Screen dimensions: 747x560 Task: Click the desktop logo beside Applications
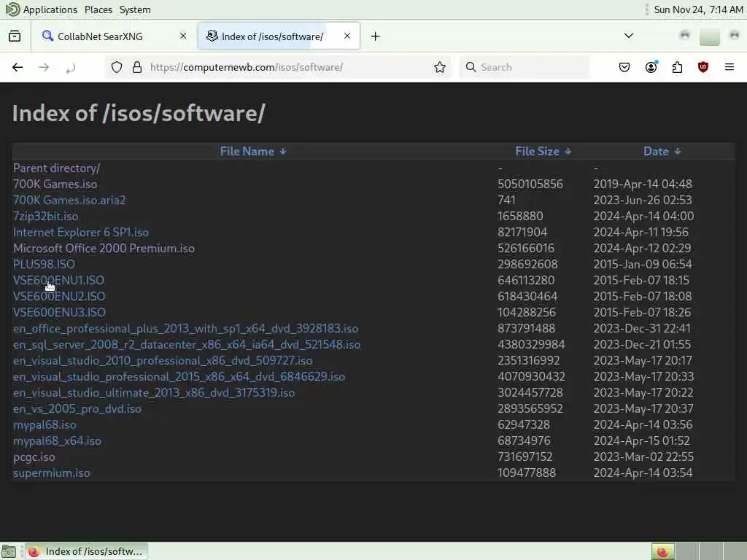tap(12, 9)
